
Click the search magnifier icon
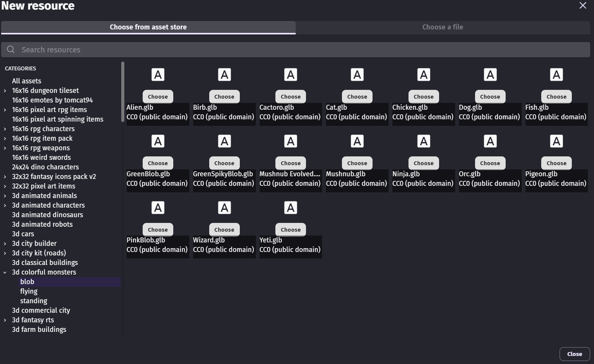tap(11, 50)
